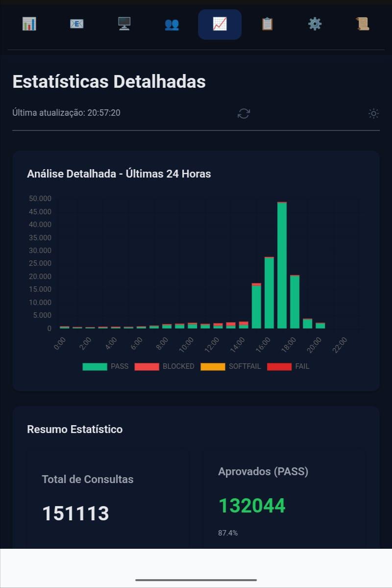Click the 16:00 bar in the chart

pyautogui.click(x=269, y=292)
